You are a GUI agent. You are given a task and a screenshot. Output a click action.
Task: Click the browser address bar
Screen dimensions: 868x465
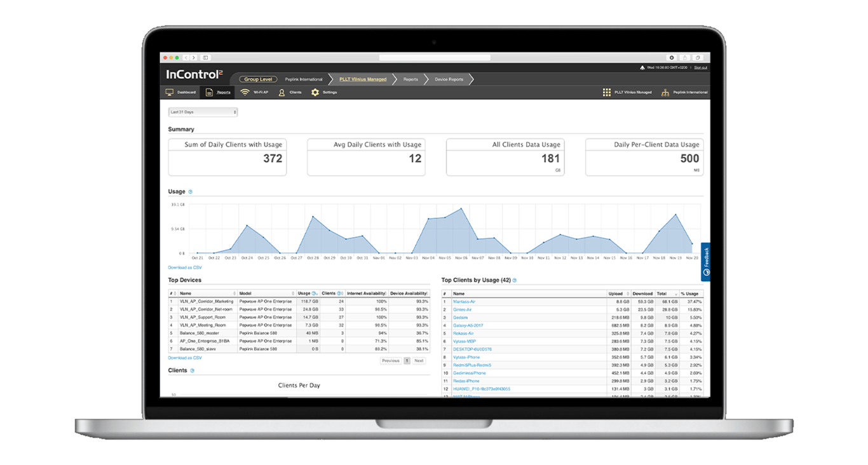tap(435, 58)
